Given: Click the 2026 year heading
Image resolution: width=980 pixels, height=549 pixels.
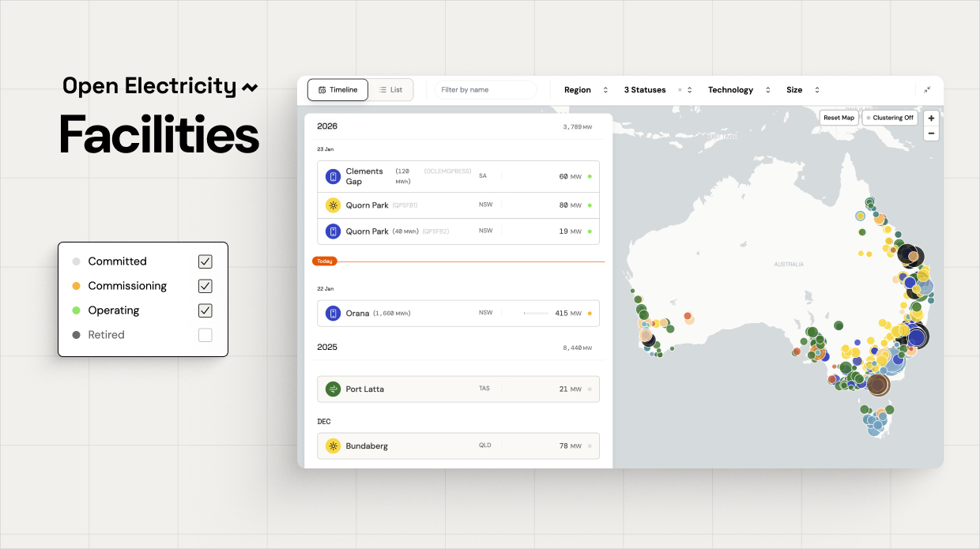Looking at the screenshot, I should (327, 126).
